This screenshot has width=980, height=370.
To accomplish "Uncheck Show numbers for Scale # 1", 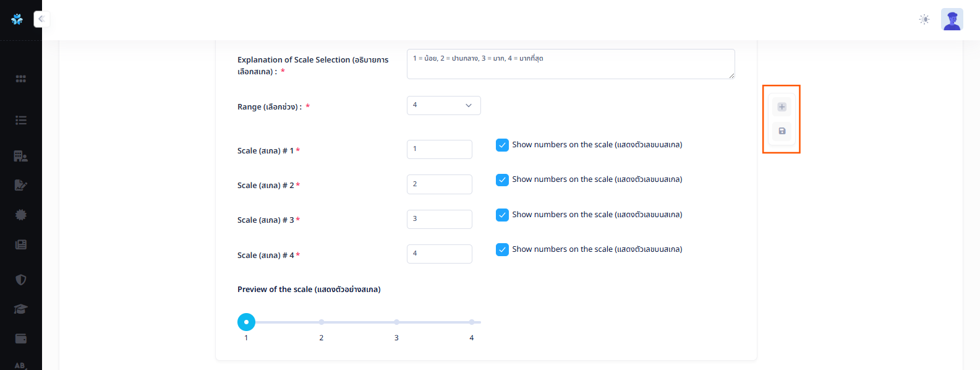I will coord(502,145).
